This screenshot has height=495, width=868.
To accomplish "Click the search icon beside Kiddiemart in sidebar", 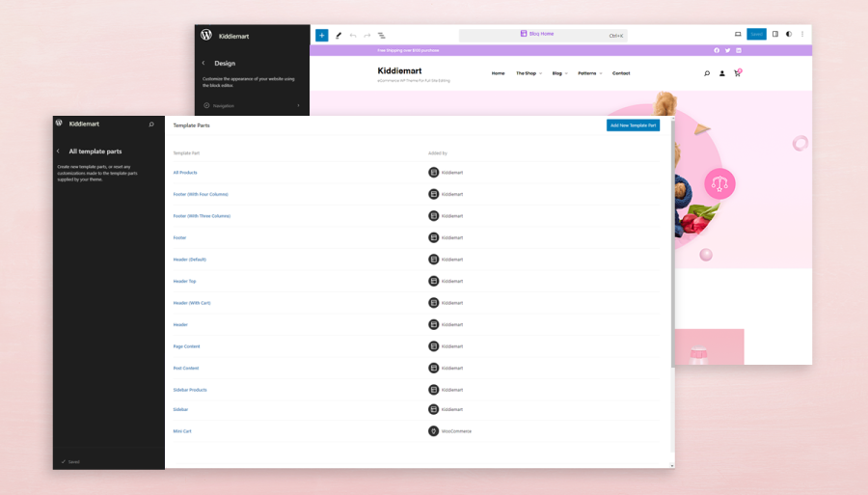I will pyautogui.click(x=151, y=124).
